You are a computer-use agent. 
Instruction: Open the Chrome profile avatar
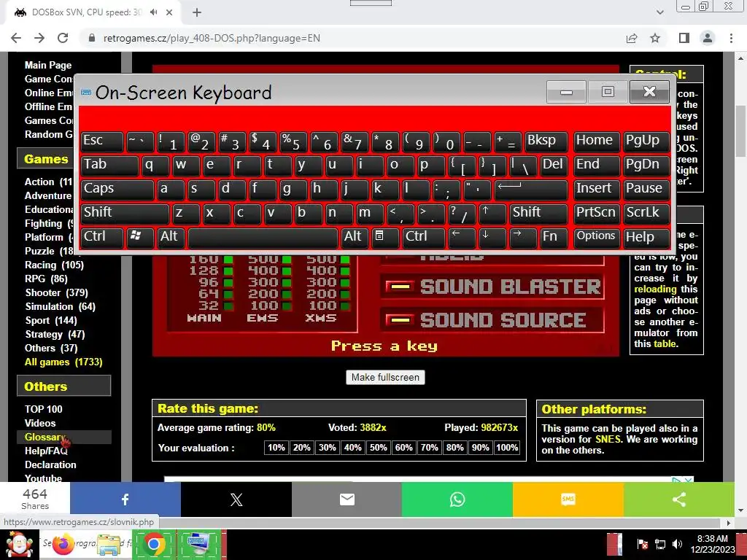tap(708, 38)
